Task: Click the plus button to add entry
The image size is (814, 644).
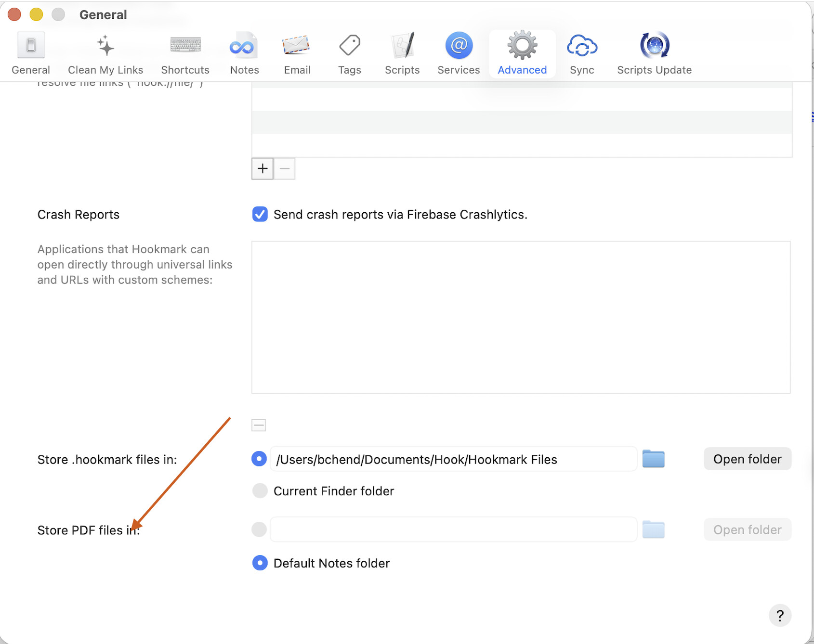Action: (263, 168)
